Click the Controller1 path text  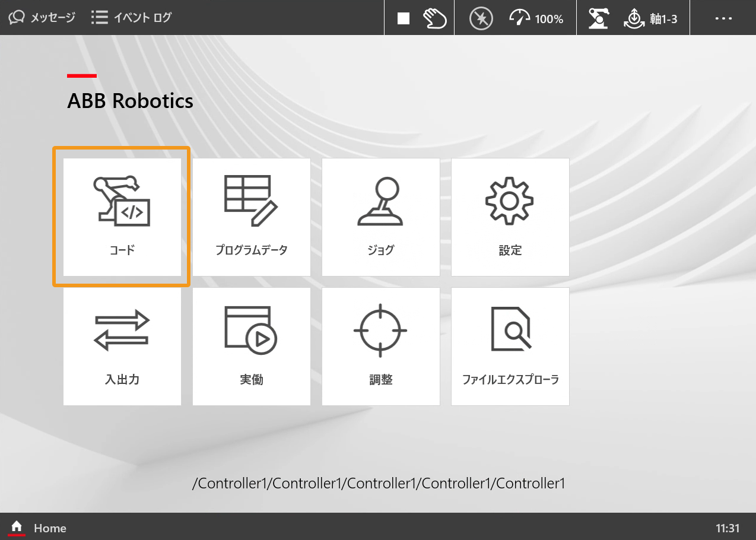(x=379, y=483)
